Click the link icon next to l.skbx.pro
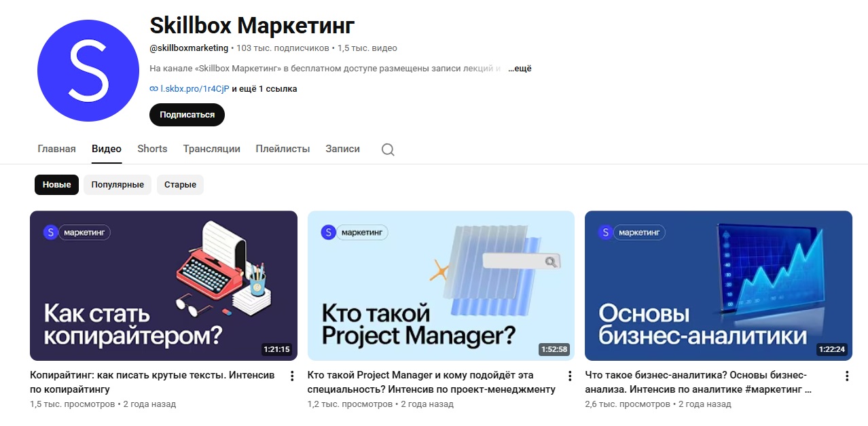The image size is (868, 426). click(x=153, y=89)
